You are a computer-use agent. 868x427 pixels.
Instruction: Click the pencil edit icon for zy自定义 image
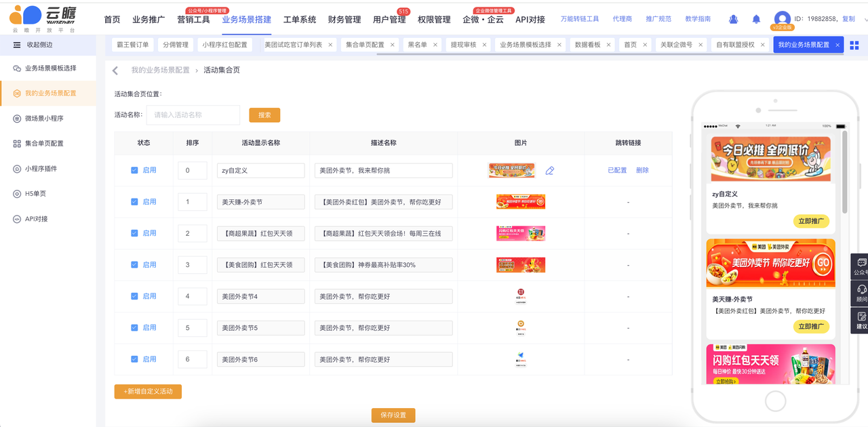coord(550,171)
